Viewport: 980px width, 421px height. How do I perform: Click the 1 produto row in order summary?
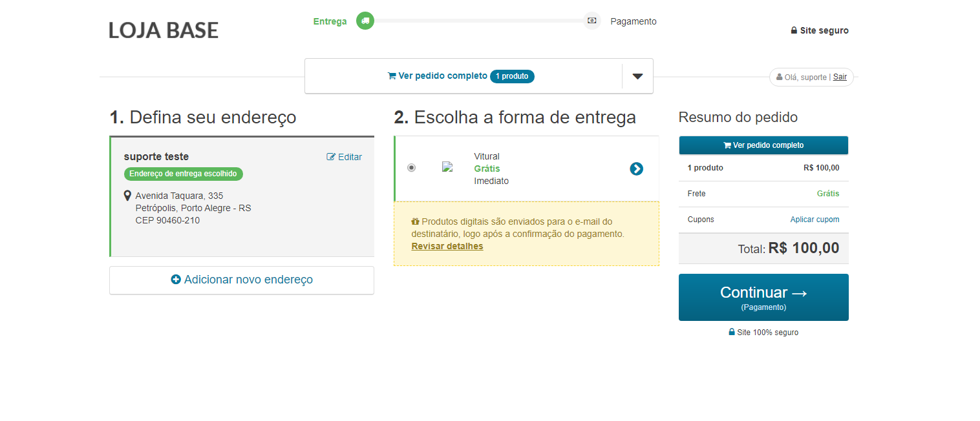(763, 168)
